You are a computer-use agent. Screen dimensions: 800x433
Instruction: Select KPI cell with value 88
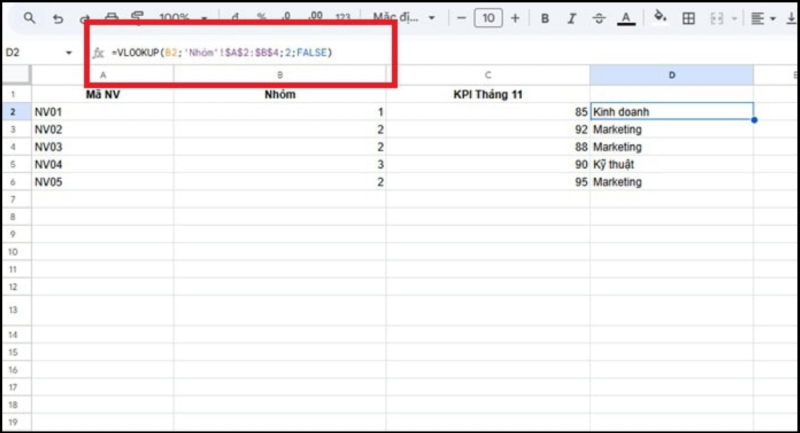[x=488, y=147]
